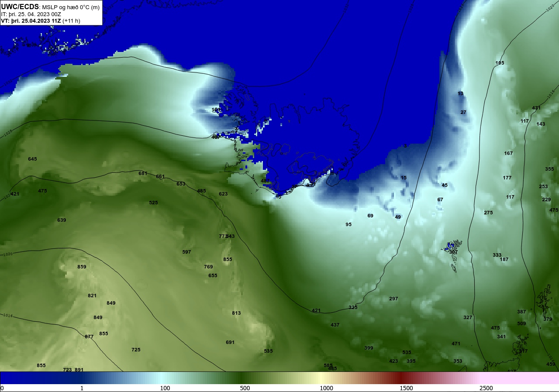Click the map value 355
Viewport: 559px width, 392px height.
(549, 169)
